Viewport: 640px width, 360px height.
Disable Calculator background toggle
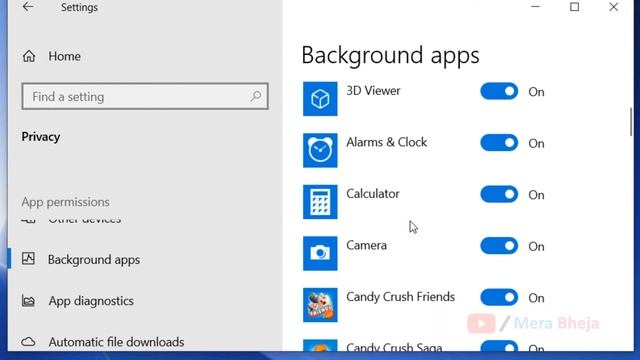499,194
